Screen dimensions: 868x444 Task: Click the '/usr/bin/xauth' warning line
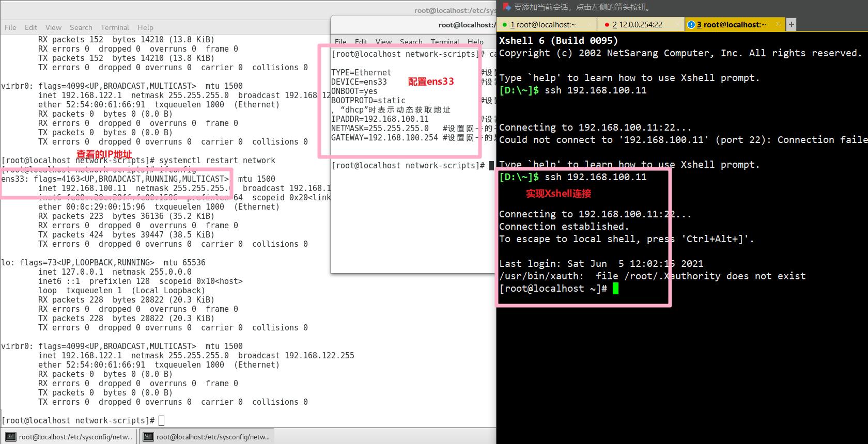(653, 276)
